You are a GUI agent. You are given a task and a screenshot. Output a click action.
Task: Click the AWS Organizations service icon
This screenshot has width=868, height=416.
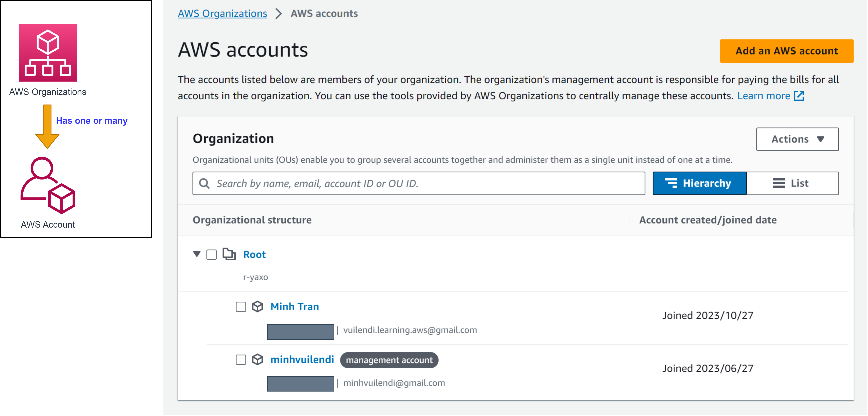pos(48,52)
